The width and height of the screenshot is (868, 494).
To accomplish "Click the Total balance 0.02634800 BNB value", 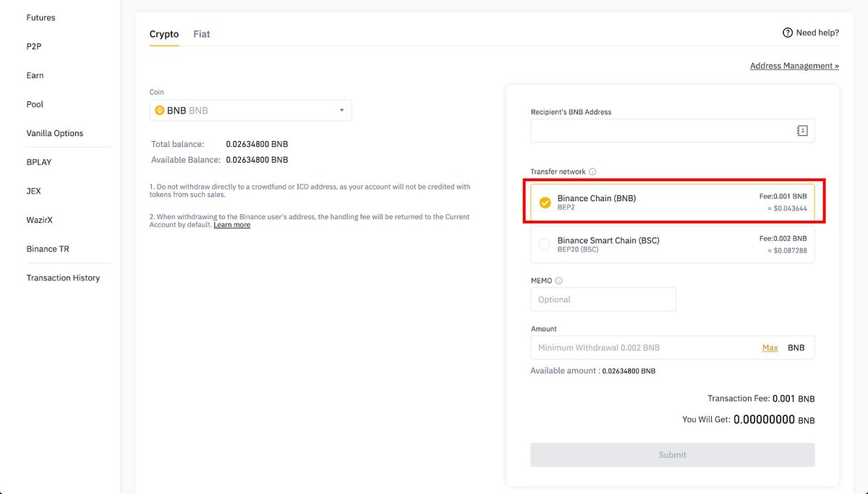I will pyautogui.click(x=257, y=144).
